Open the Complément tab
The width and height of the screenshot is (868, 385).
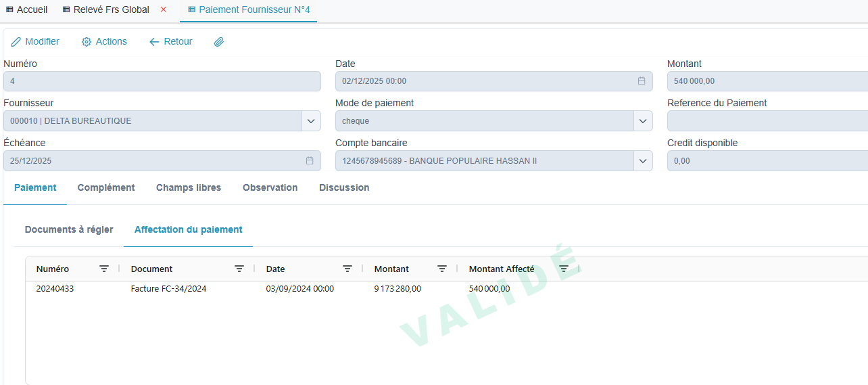[x=106, y=187]
